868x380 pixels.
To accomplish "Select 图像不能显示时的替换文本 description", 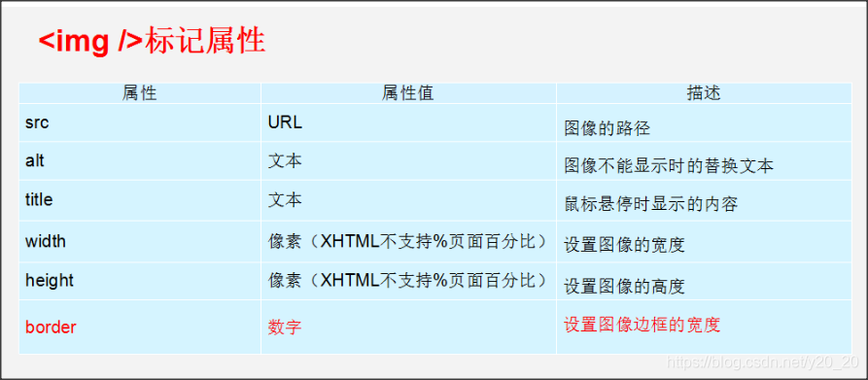I will coord(704,161).
